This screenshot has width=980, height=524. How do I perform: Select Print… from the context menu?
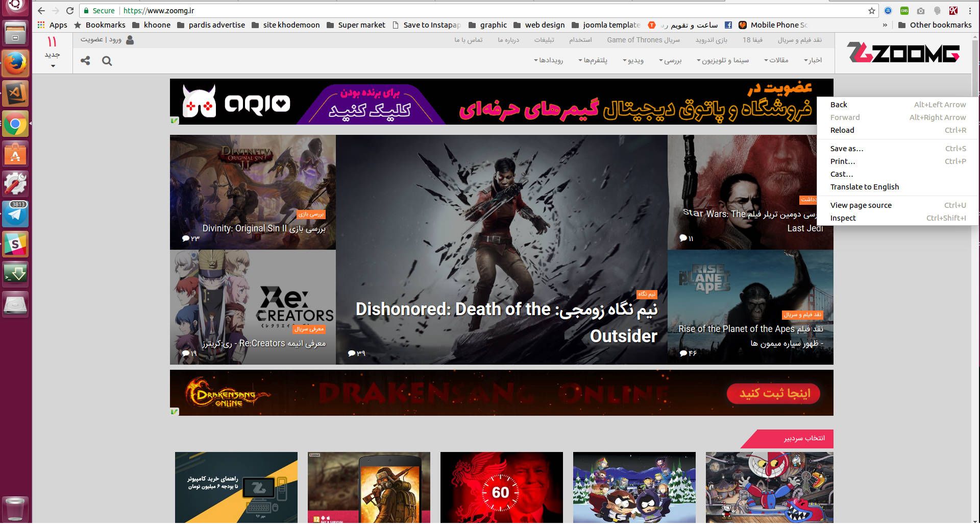tap(898, 161)
